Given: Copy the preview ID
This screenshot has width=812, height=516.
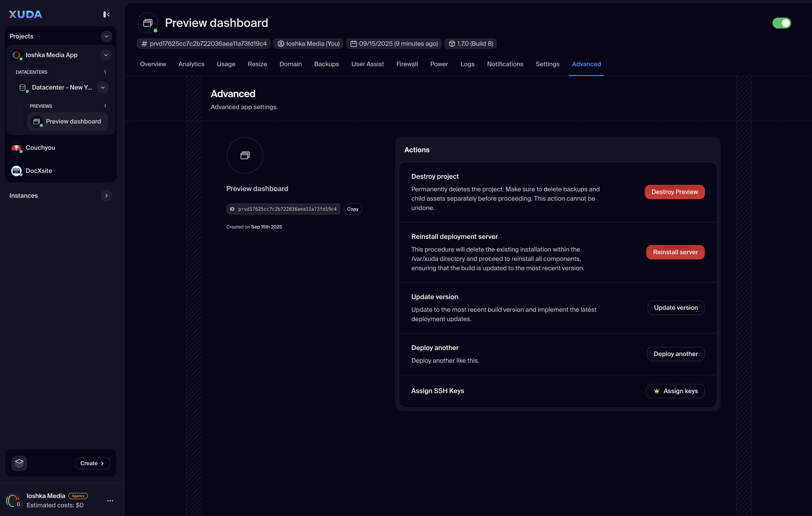Looking at the screenshot, I should [x=352, y=209].
